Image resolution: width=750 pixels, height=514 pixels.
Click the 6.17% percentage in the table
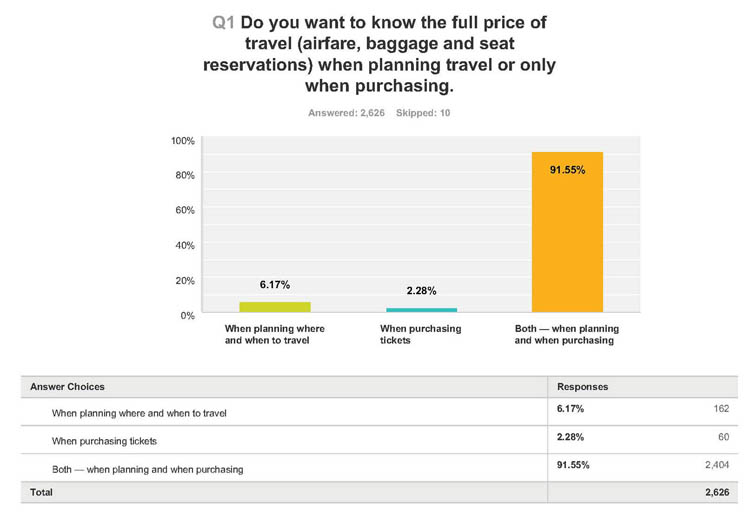(570, 408)
